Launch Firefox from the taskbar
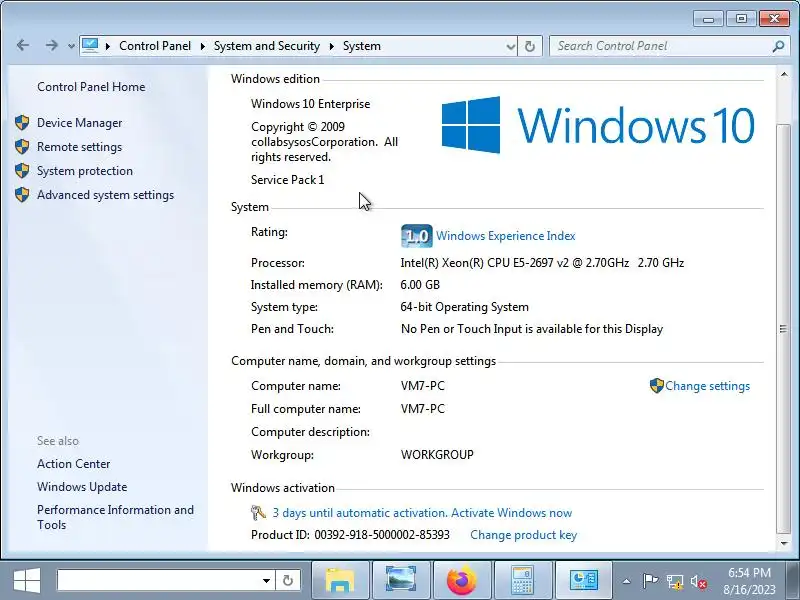 (x=462, y=581)
